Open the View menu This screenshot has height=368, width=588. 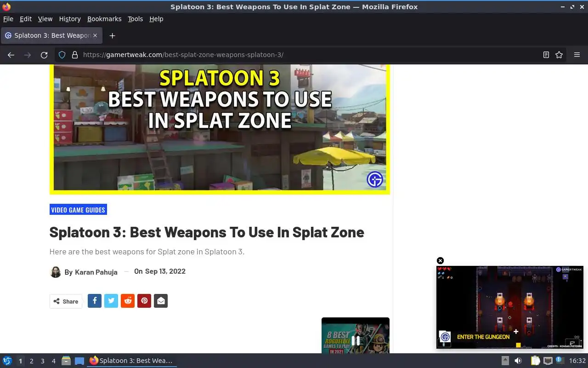tap(45, 19)
